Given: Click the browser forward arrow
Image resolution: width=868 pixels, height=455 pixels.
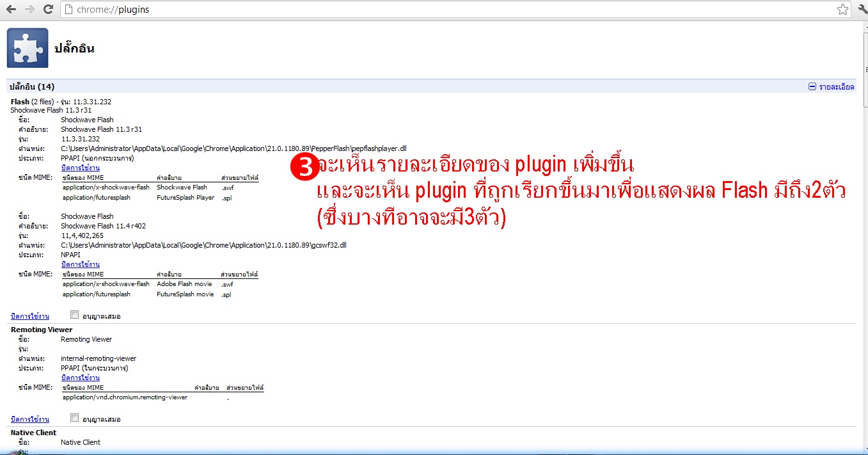Looking at the screenshot, I should (29, 10).
